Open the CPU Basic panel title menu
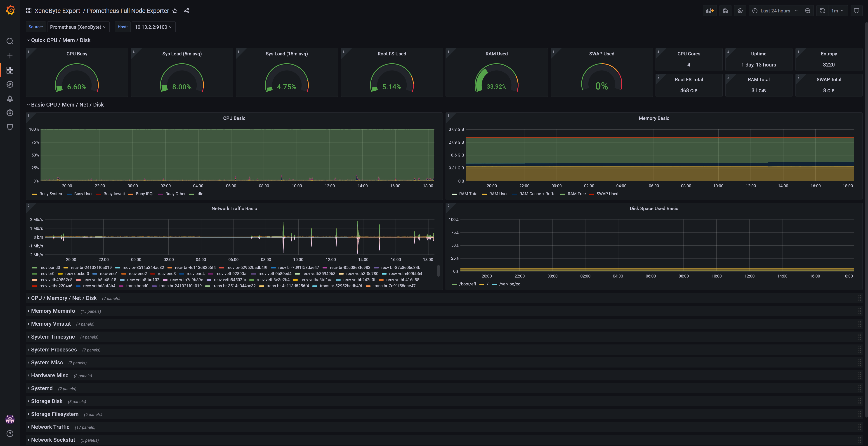 (234, 118)
